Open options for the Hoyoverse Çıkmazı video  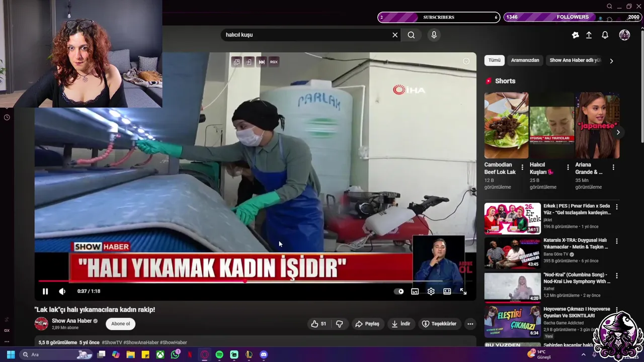coord(617,310)
